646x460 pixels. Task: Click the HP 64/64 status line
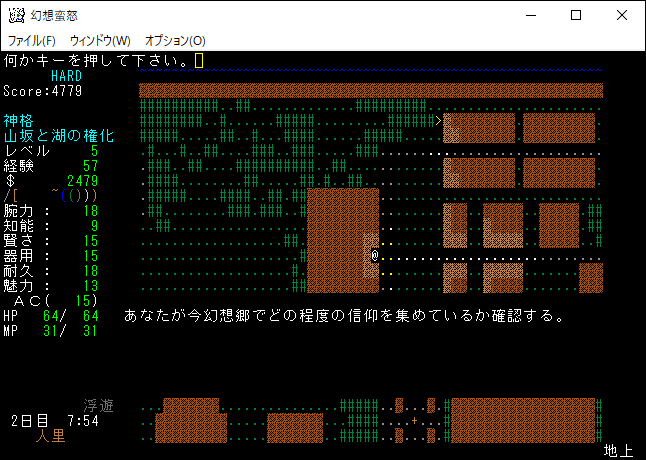[50, 316]
